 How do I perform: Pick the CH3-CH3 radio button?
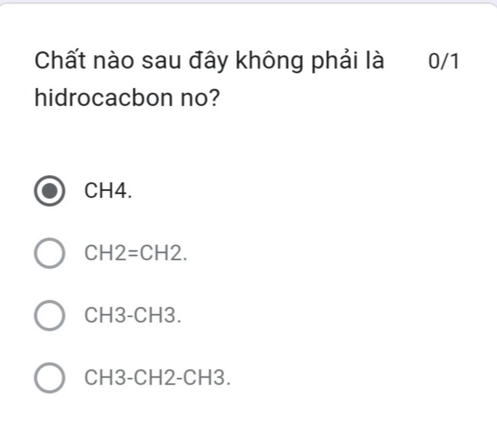(x=50, y=315)
